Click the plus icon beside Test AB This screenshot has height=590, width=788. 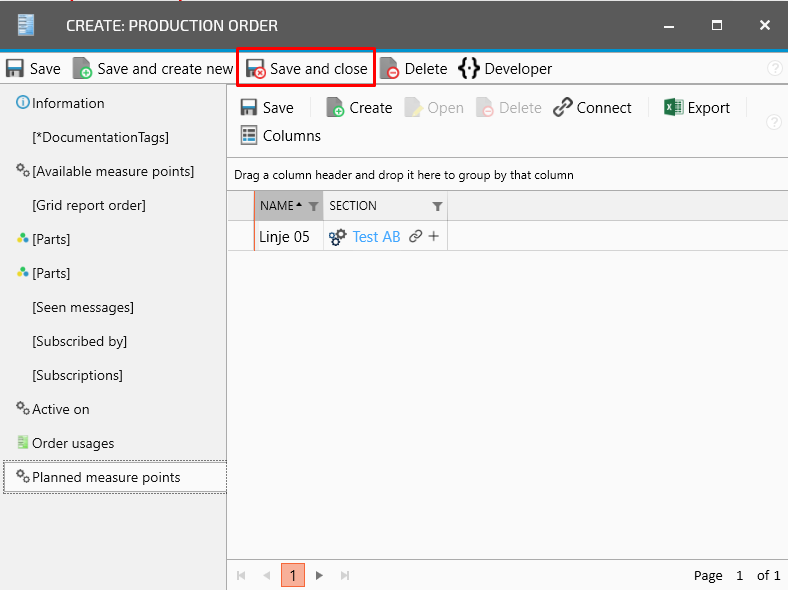click(x=434, y=237)
